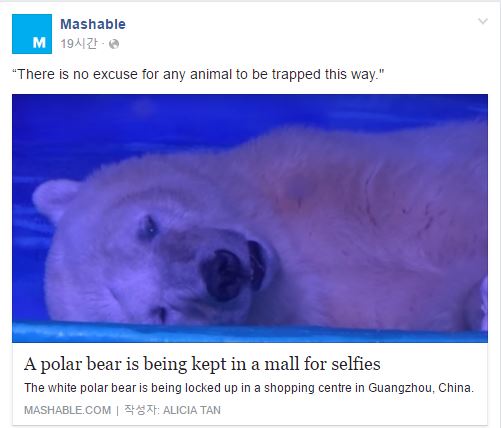Visit the MASHABLE.COM source domain

68,410
